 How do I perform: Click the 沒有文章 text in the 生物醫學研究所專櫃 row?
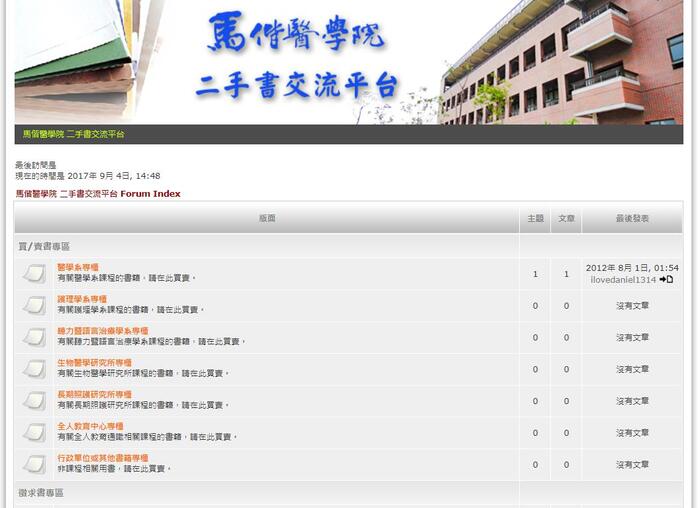tap(632, 369)
